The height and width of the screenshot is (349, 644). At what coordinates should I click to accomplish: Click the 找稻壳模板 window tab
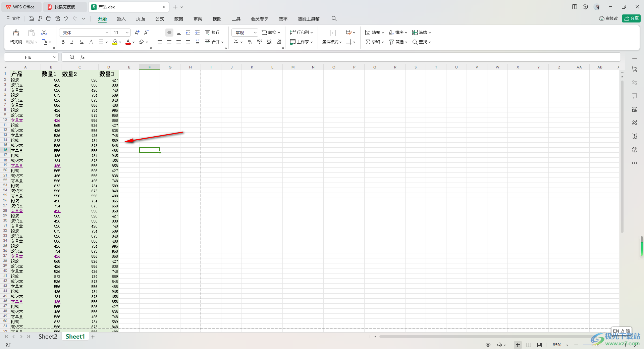coord(65,7)
